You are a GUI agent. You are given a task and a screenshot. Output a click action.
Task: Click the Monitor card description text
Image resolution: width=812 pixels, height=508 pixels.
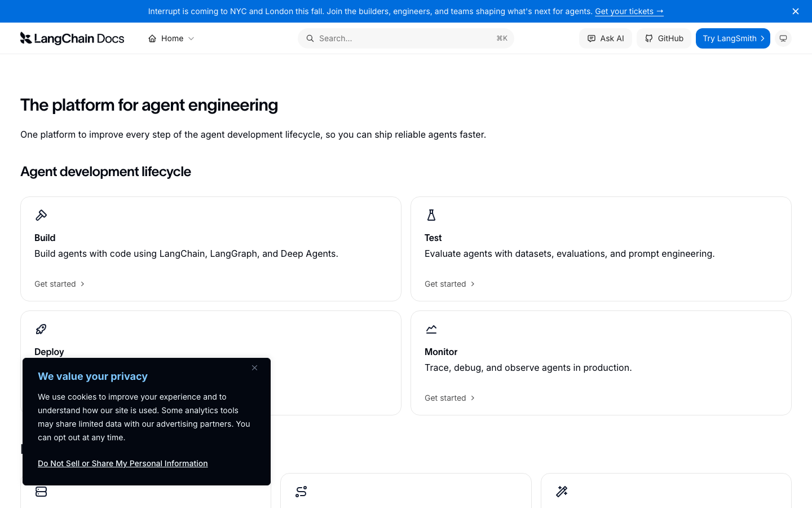[528, 367]
